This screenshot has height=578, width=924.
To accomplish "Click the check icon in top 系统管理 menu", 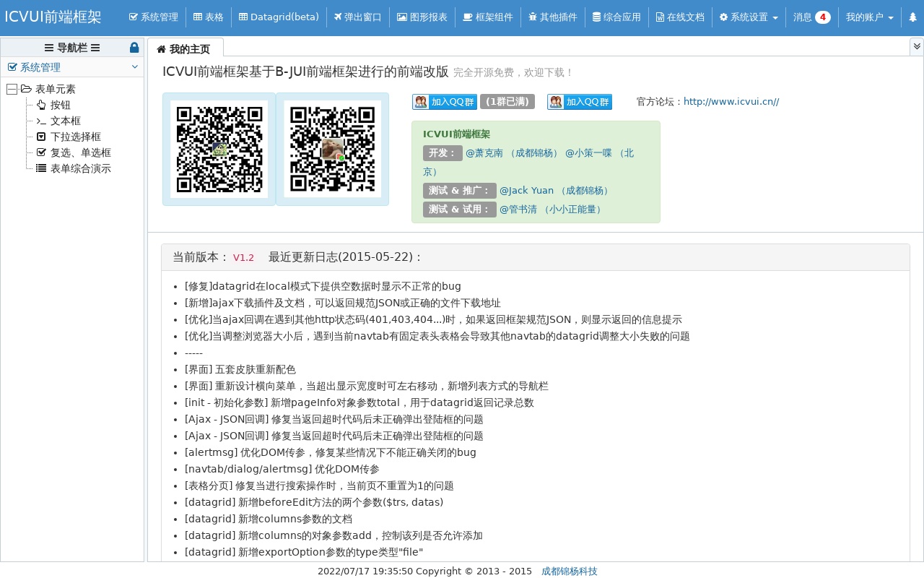I will 134,17.
